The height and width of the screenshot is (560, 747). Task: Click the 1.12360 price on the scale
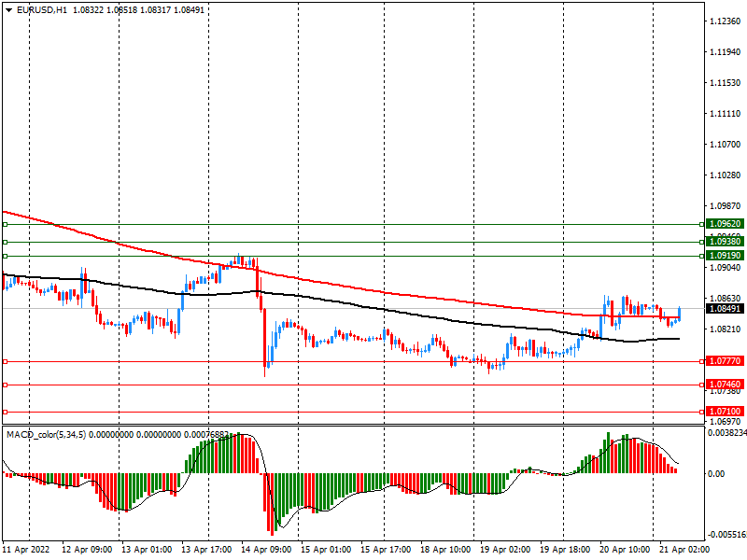pyautogui.click(x=725, y=21)
